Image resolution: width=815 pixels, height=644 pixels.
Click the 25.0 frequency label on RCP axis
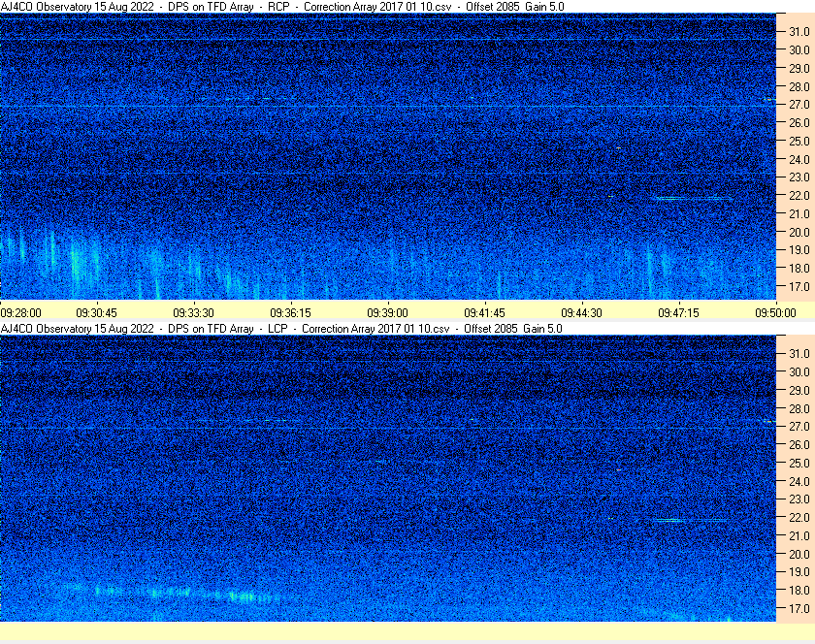799,141
